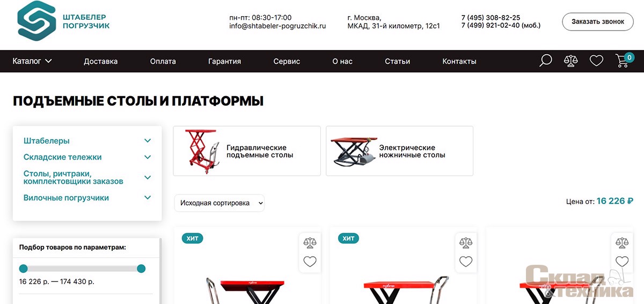The width and height of the screenshot is (644, 304).
Task: Add first product to favorites heart
Action: [x=310, y=262]
